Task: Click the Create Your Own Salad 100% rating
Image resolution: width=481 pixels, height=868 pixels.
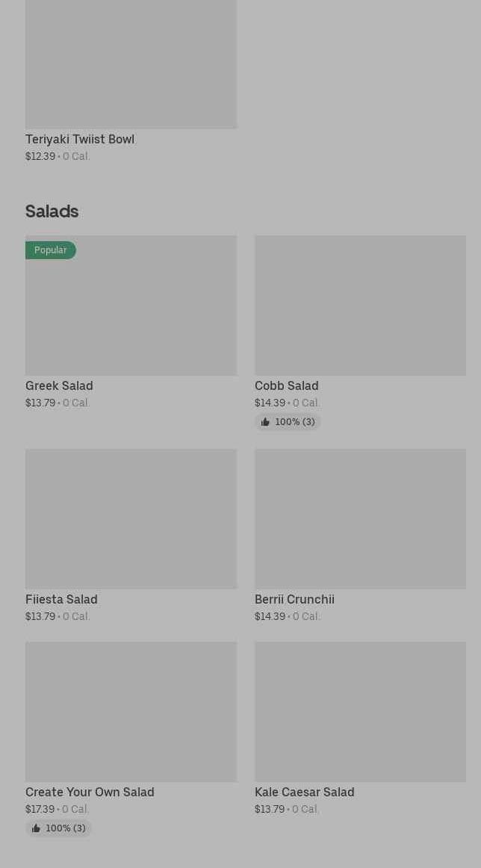Action: (66, 828)
